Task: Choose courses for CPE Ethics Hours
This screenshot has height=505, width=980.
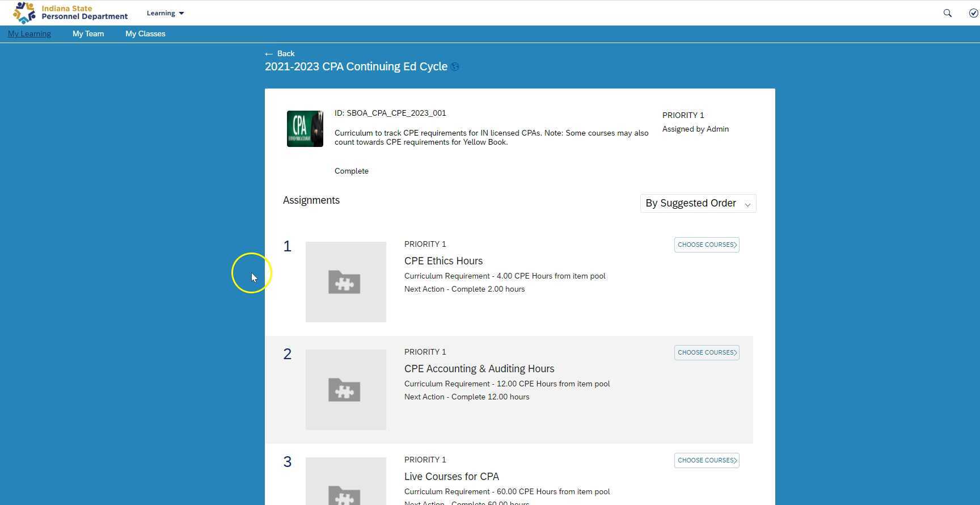Action: 706,245
